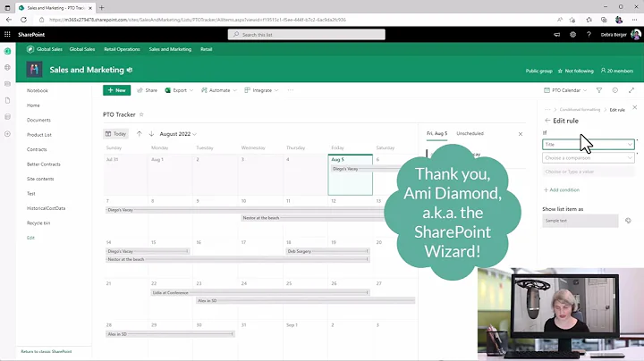This screenshot has height=361, width=644.
Task: Open Better Contracts in the left navigation
Action: tap(44, 164)
